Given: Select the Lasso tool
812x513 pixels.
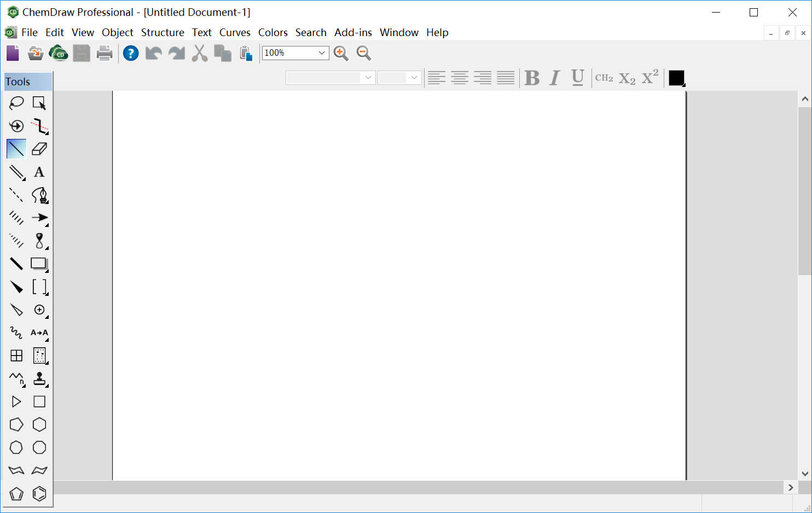Looking at the screenshot, I should [x=16, y=103].
